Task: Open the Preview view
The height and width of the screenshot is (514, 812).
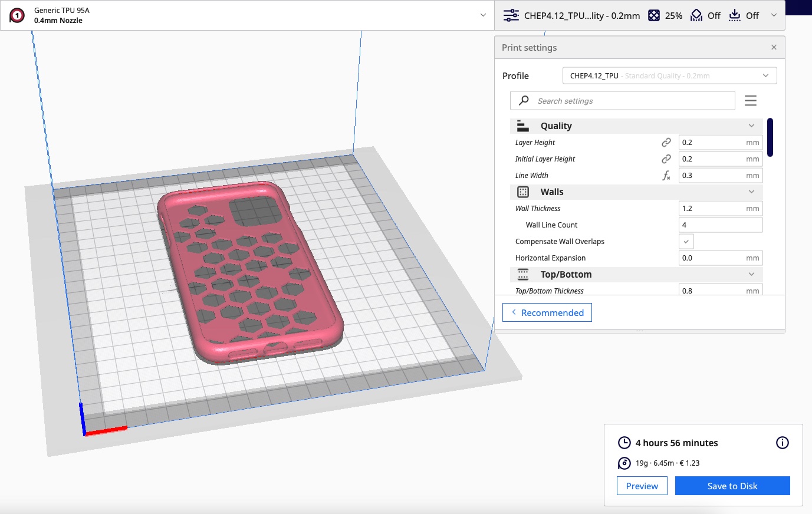Action: [x=642, y=486]
